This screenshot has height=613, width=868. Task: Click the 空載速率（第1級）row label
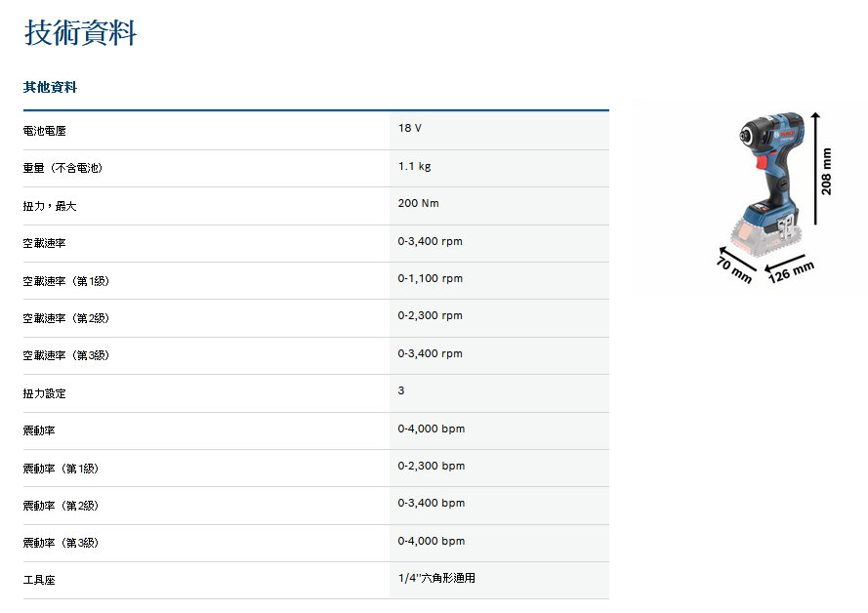66,281
